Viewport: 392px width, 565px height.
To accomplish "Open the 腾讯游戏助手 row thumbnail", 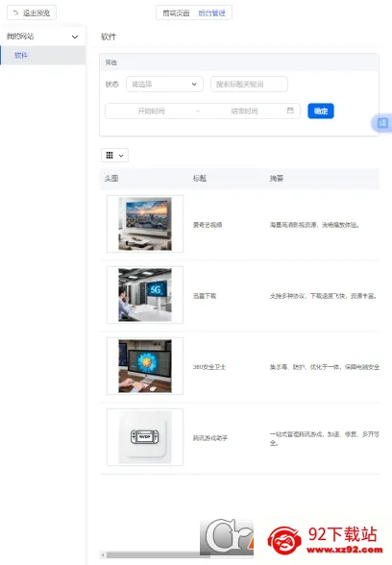I will click(x=145, y=436).
